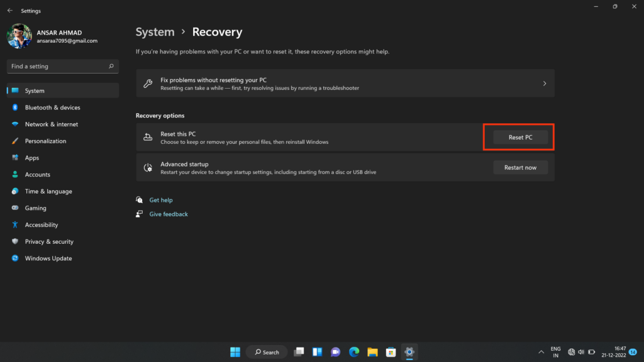Viewport: 644px width, 362px height.
Task: Click the wrench troubleshooter icon
Action: (148, 84)
